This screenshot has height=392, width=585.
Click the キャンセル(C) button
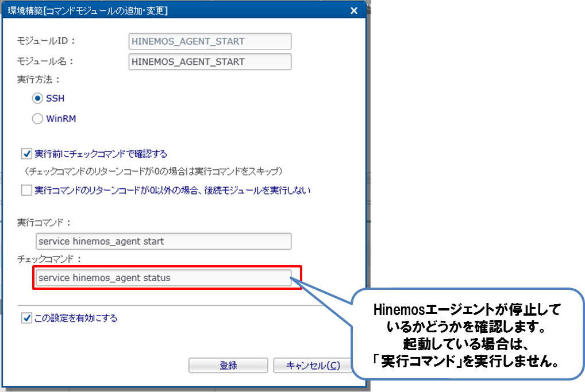pos(313,366)
